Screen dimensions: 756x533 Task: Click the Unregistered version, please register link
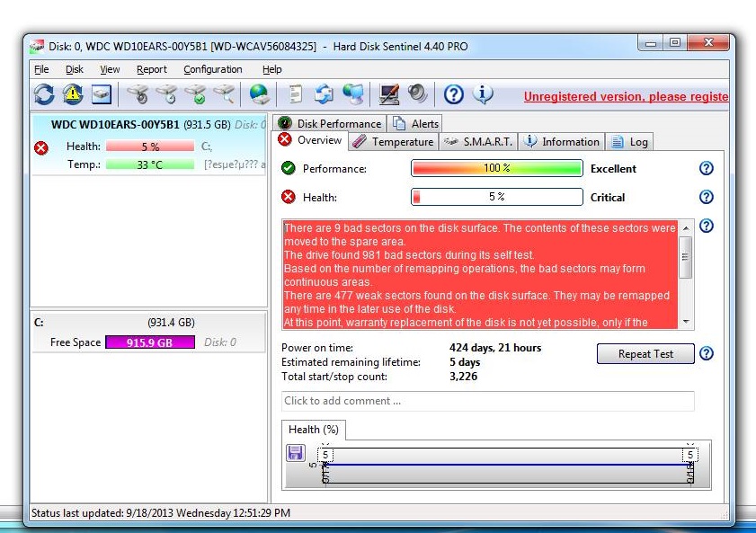pyautogui.click(x=626, y=96)
